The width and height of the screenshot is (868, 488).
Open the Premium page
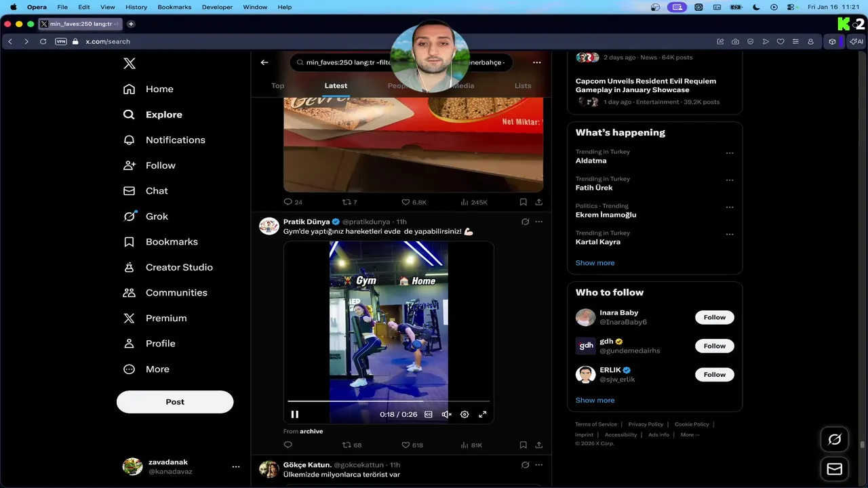155,318
